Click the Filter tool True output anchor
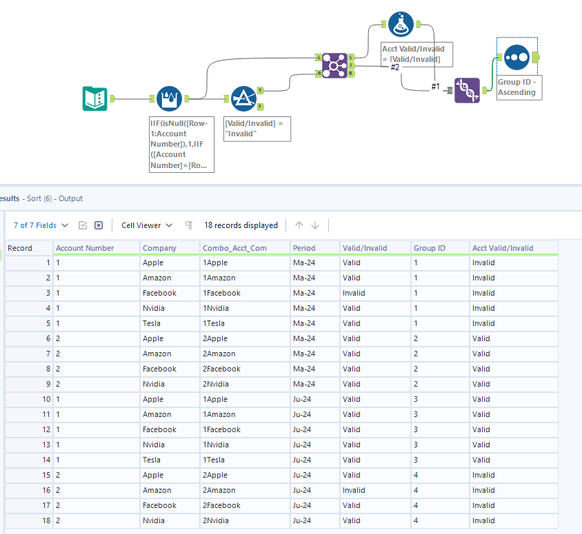 click(x=261, y=90)
